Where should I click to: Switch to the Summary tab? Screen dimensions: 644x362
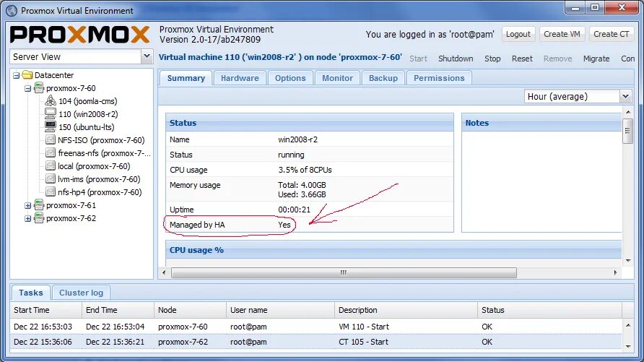pos(186,78)
